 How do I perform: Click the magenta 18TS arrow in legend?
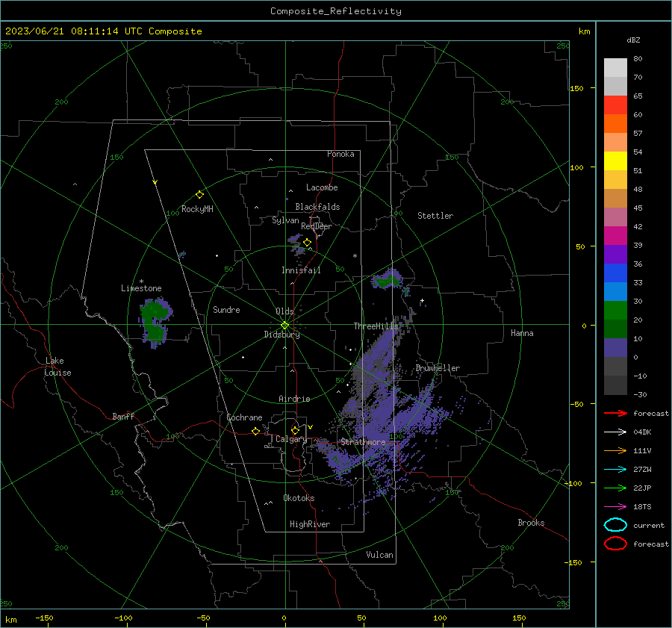pyautogui.click(x=615, y=507)
